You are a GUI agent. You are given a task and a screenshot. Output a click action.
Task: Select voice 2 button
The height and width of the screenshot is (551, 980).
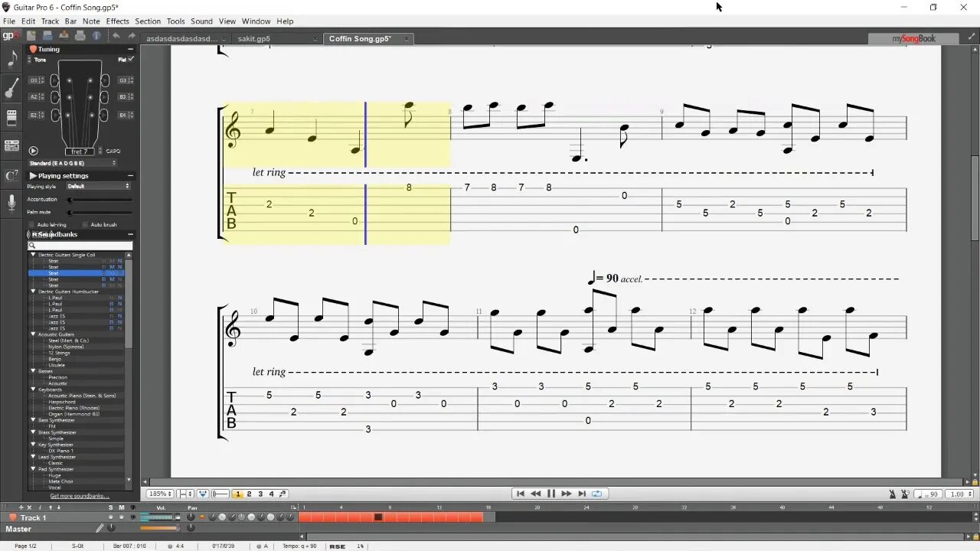(x=249, y=494)
